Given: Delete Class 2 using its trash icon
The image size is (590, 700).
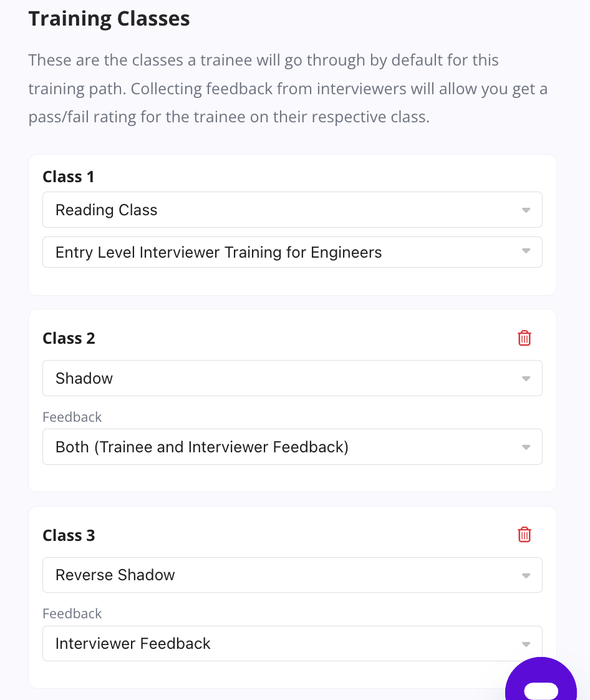Looking at the screenshot, I should point(525,338).
